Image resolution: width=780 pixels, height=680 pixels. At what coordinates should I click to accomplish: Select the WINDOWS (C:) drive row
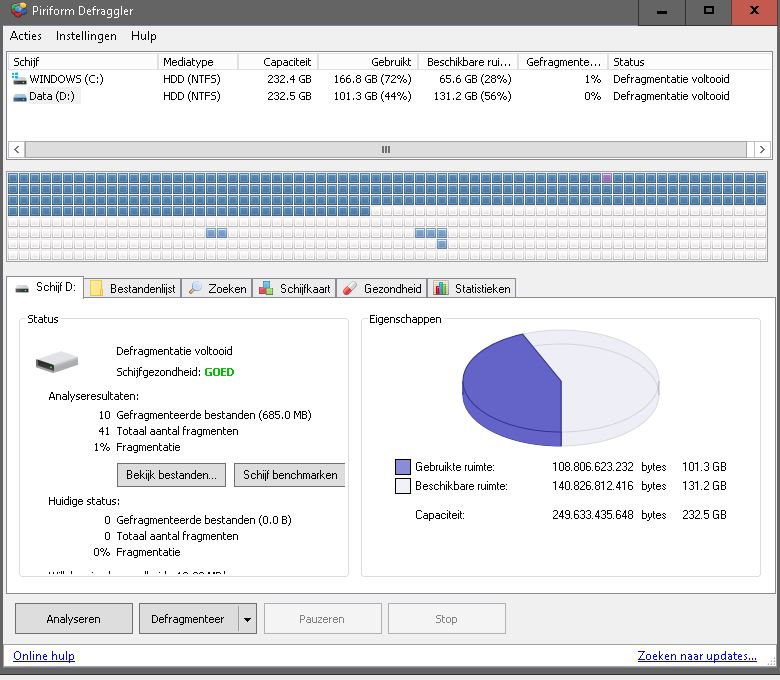click(390, 79)
